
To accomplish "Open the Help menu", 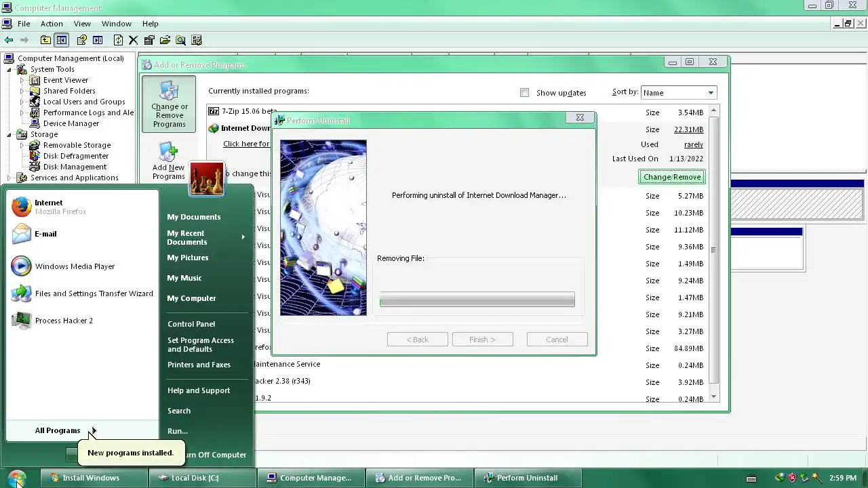I will [x=151, y=24].
